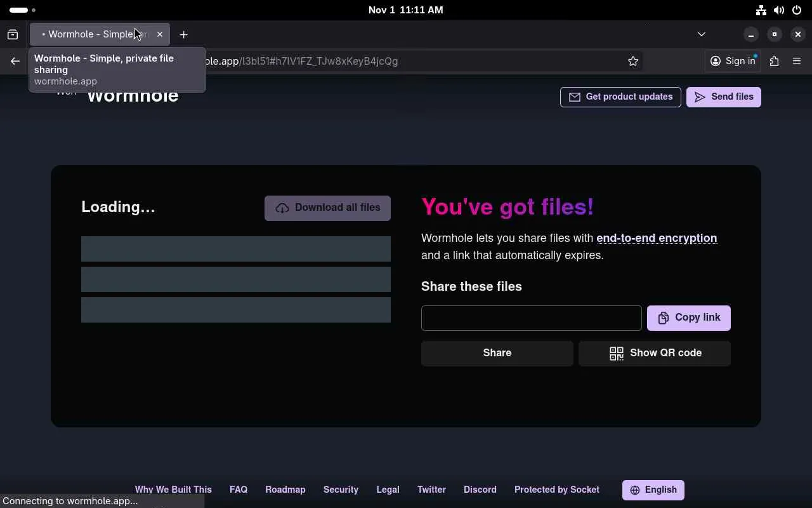Open the power menu icon
Screen dimensions: 812x508
797,10
